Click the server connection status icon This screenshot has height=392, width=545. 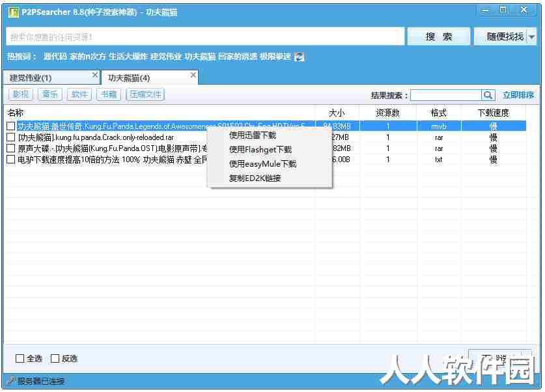[x=11, y=380]
